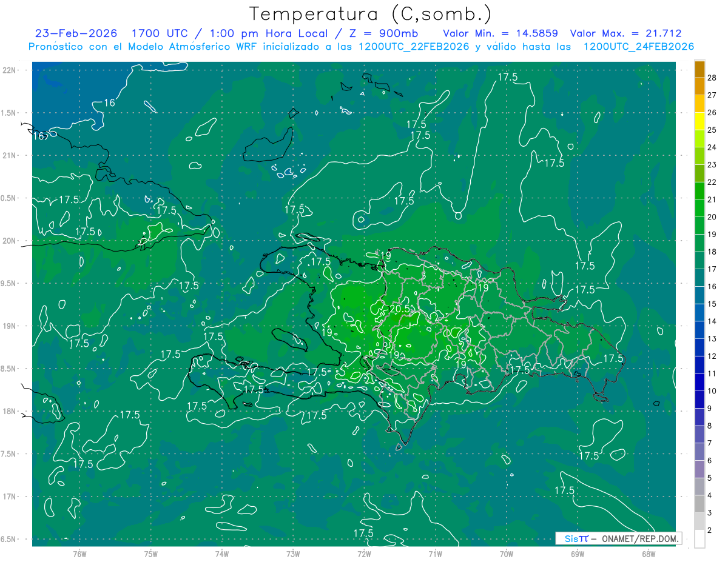Image resolution: width=728 pixels, height=562 pixels.
Task: Click the "71W" longitude axis label
Action: (x=434, y=554)
